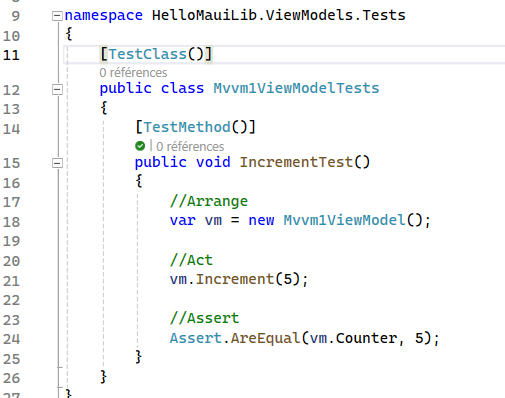Click the //Arrange comment
Viewport: 505px width, 398px height.
click(x=209, y=201)
